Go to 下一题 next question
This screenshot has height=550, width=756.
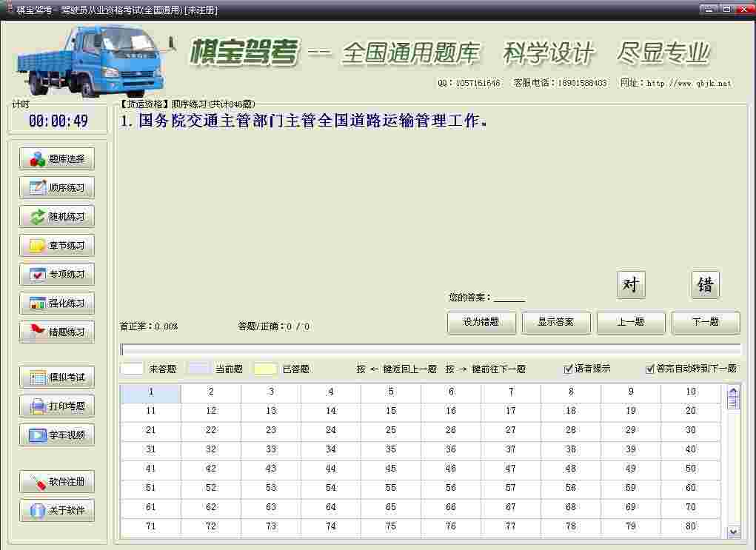click(x=705, y=323)
